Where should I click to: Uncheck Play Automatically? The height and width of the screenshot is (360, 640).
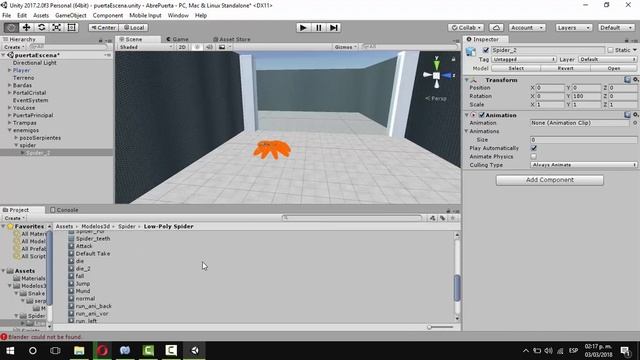[x=534, y=148]
